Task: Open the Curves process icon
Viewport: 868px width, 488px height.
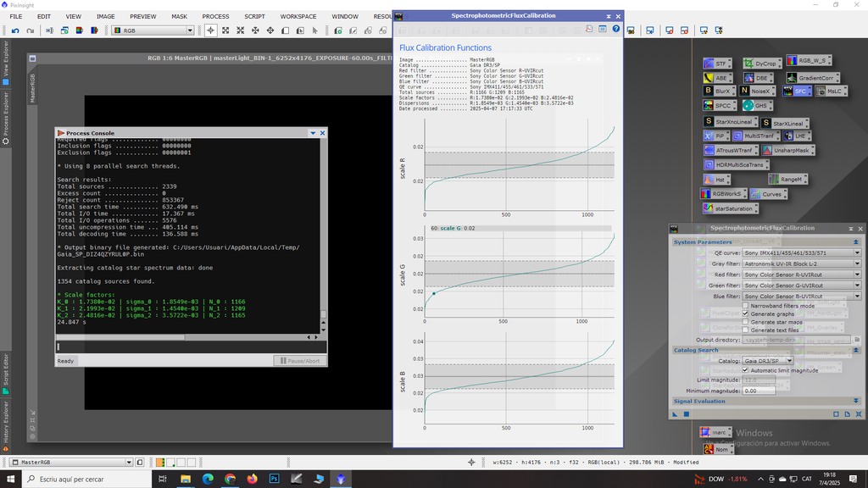Action: [768, 194]
